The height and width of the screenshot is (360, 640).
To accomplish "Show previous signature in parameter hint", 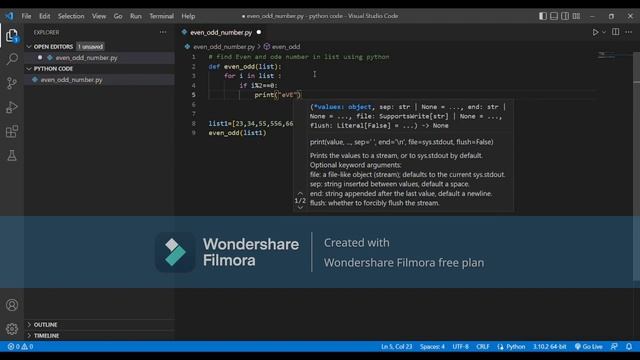I will tap(300, 193).
